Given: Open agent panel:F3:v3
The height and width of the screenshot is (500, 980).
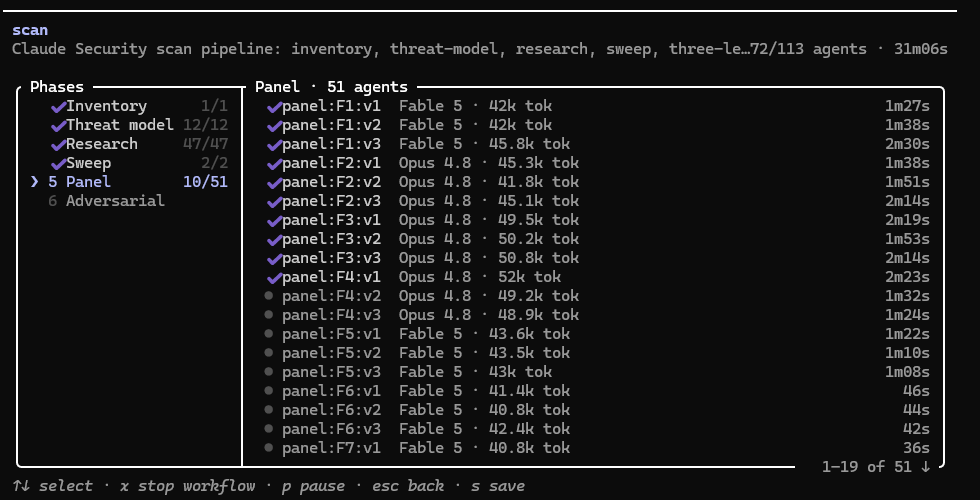Looking at the screenshot, I should pyautogui.click(x=598, y=258).
